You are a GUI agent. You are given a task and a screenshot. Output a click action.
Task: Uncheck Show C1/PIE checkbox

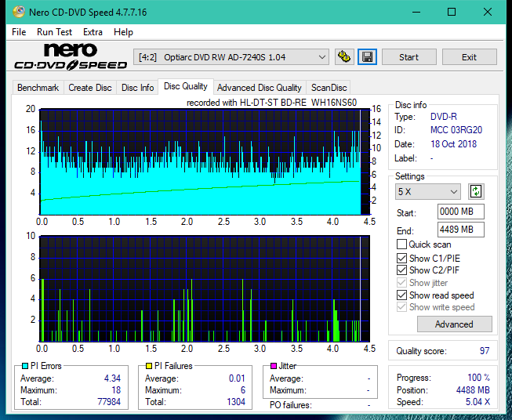point(401,259)
